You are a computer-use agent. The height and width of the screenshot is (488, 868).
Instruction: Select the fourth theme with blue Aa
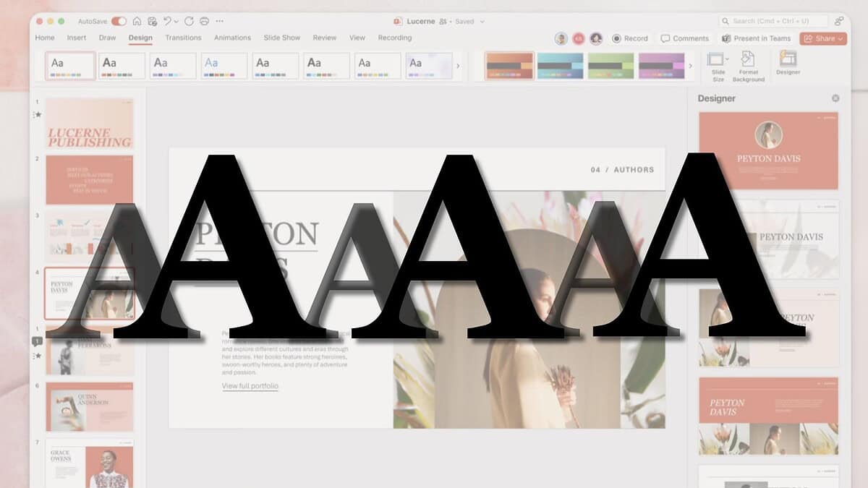click(224, 66)
